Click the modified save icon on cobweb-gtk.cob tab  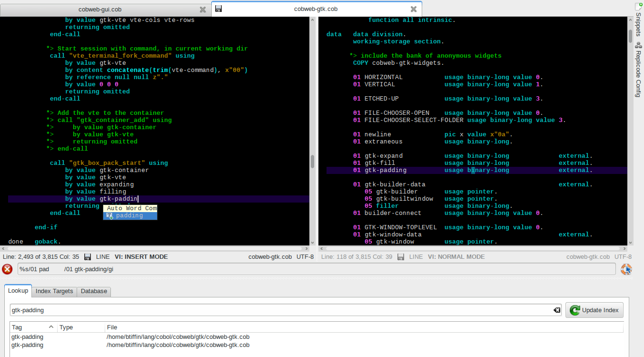pyautogui.click(x=218, y=9)
